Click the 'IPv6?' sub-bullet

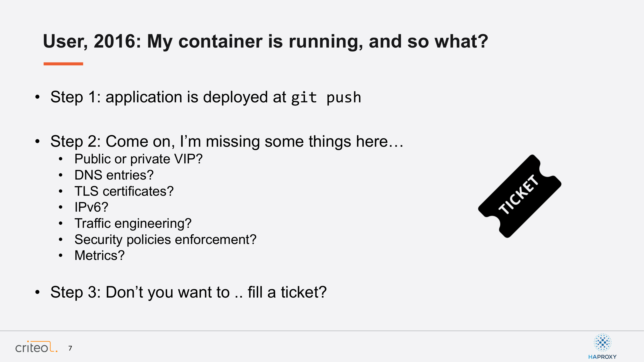click(x=91, y=207)
